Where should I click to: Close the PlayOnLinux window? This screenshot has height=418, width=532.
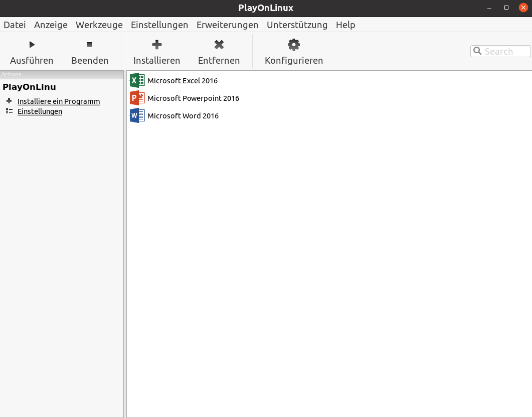coord(523,8)
